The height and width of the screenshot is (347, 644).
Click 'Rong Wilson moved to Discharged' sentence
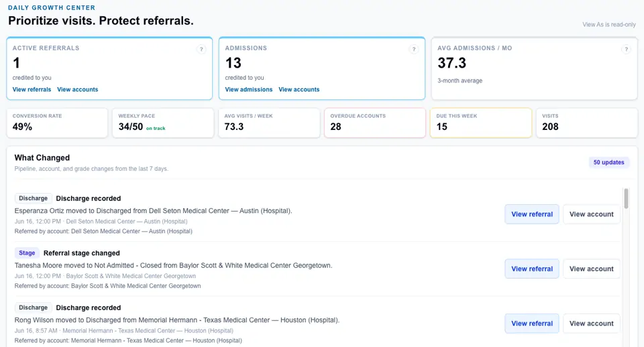click(x=177, y=320)
